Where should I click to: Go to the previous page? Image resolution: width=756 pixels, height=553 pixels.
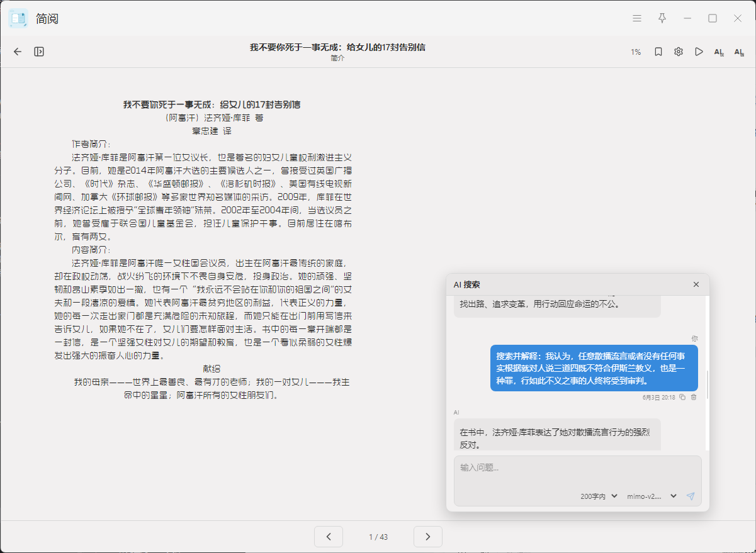329,537
